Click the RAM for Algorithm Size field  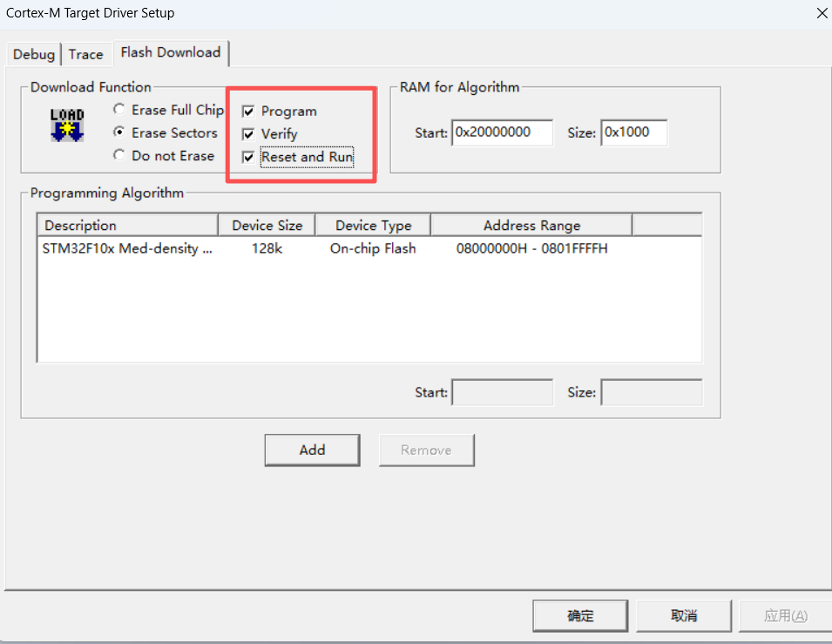tap(634, 132)
